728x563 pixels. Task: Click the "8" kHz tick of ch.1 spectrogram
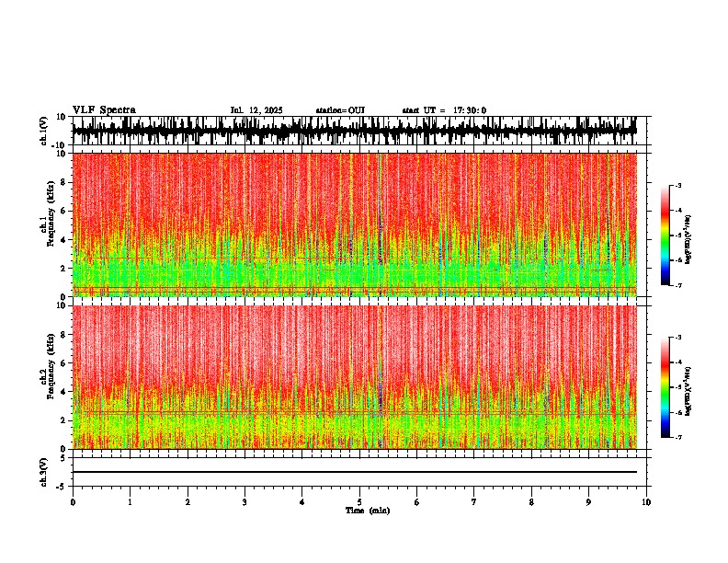coord(64,182)
